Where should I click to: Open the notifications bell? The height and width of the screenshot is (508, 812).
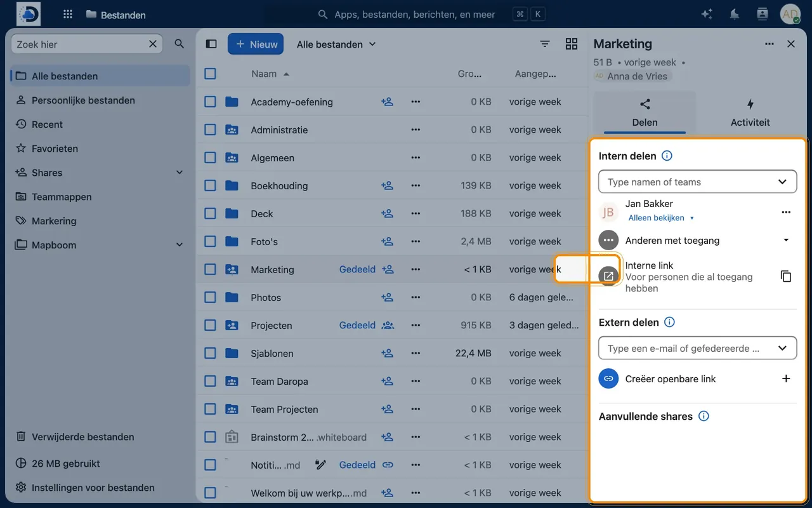coord(735,14)
